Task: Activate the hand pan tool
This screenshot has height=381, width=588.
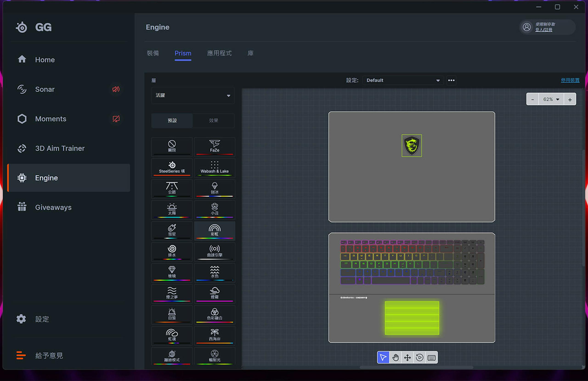Action: [395, 357]
